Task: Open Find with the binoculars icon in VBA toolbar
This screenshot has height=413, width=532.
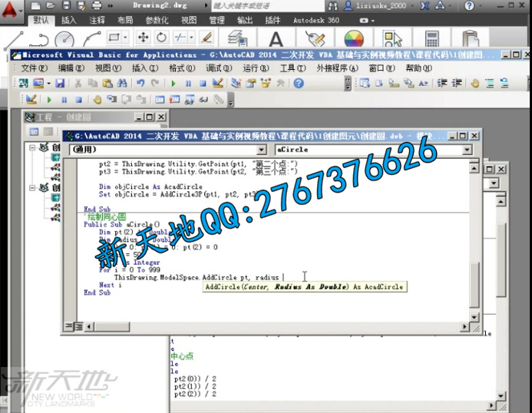Action: [x=122, y=83]
